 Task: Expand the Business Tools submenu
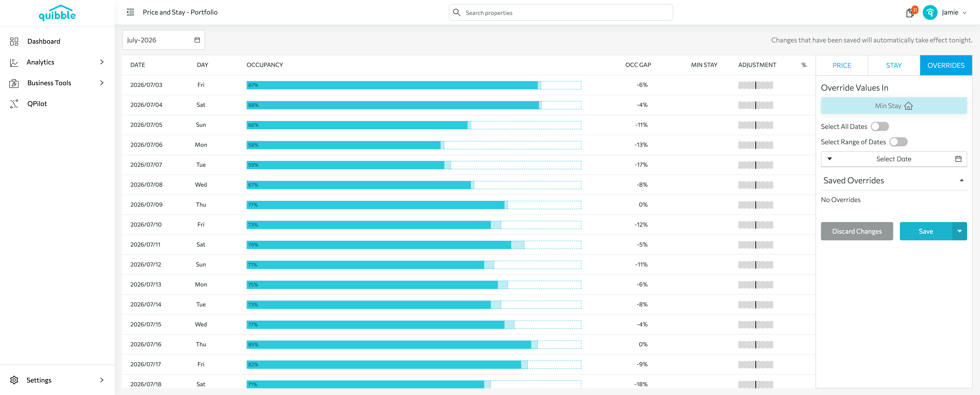pyautogui.click(x=102, y=83)
